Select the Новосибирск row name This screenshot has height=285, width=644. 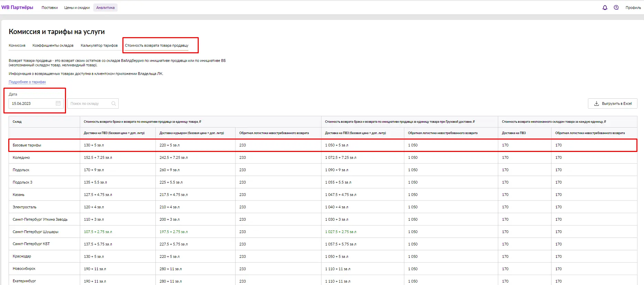pyautogui.click(x=24, y=269)
